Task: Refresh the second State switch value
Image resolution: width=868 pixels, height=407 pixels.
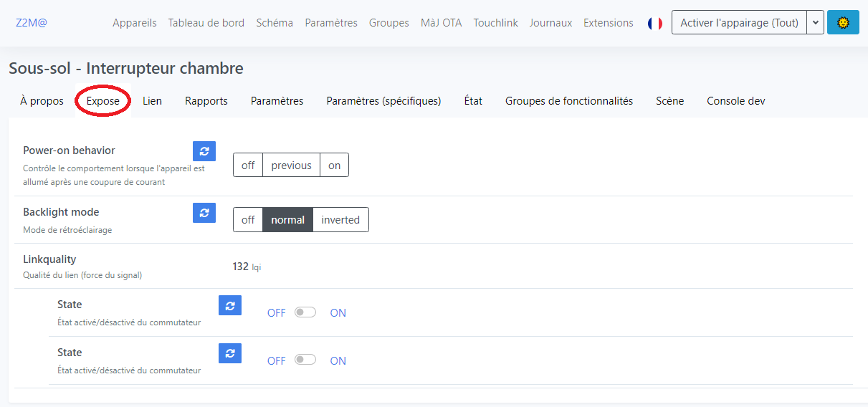Action: coord(230,353)
